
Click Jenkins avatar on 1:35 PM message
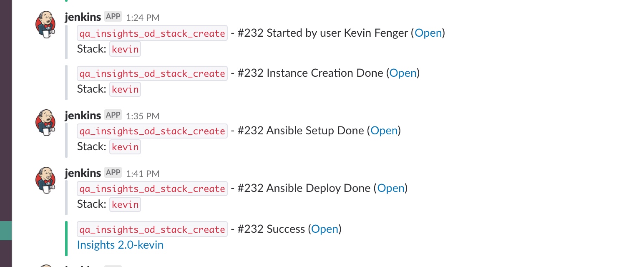pyautogui.click(x=45, y=123)
